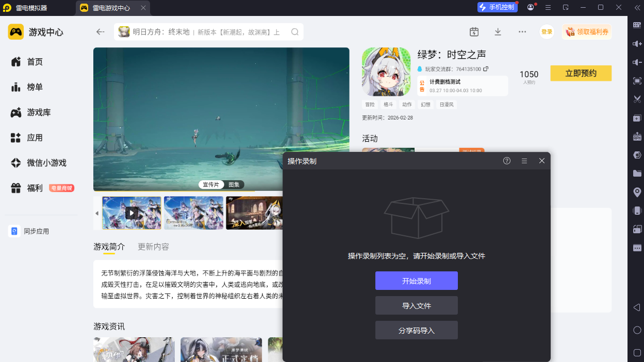Click the 手机控制 button in title bar
This screenshot has height=362, width=644.
[x=497, y=7]
